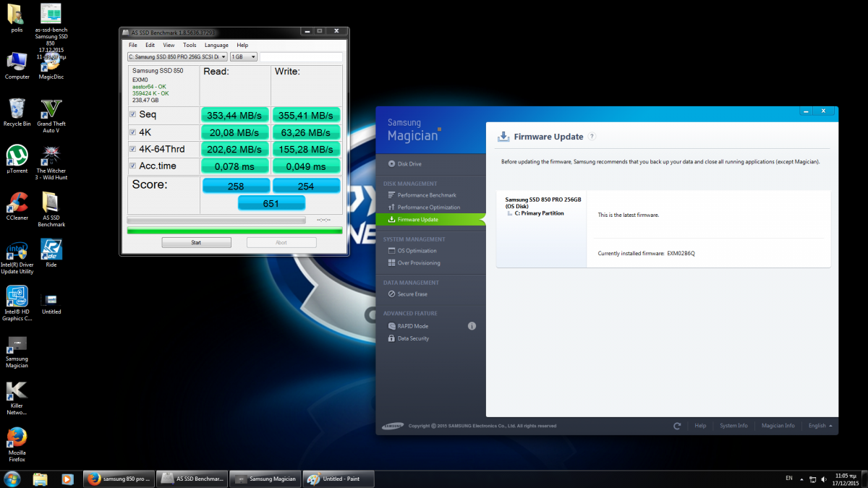Select the Intel Driver Update Utility icon
Viewport: 868px width, 488px height.
(17, 257)
